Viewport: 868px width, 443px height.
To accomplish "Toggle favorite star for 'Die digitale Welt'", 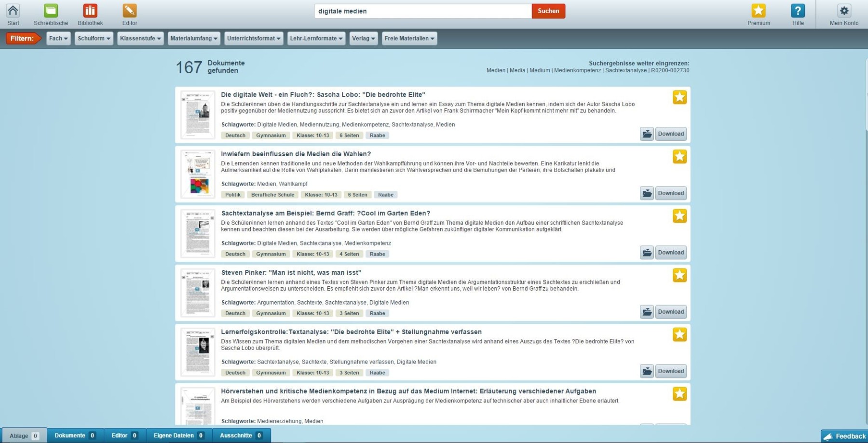I will point(679,97).
